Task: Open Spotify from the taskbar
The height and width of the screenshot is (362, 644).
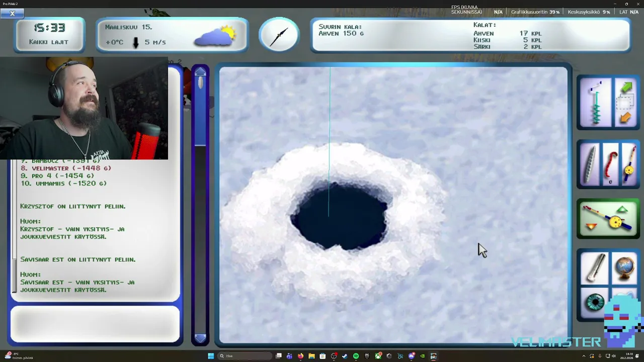Action: click(356, 356)
